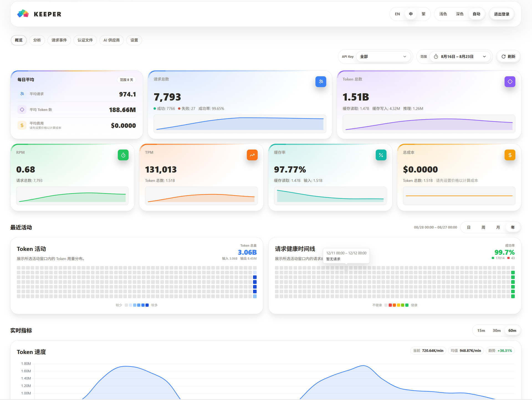Click the 范围 8 天 badge

pyautogui.click(x=126, y=80)
